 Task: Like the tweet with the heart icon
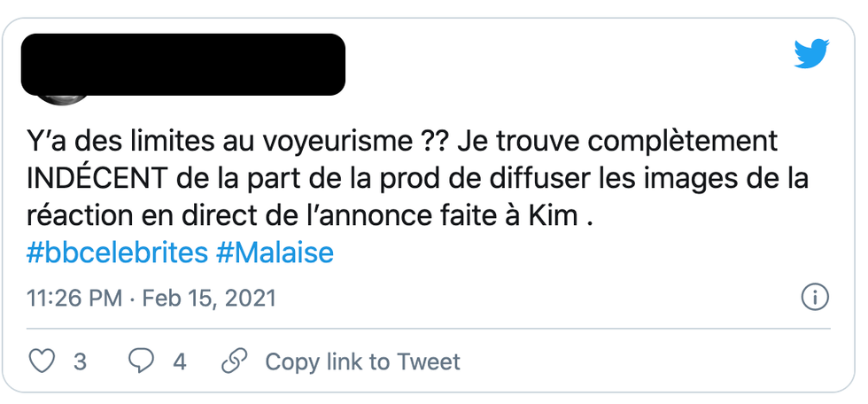click(42, 361)
